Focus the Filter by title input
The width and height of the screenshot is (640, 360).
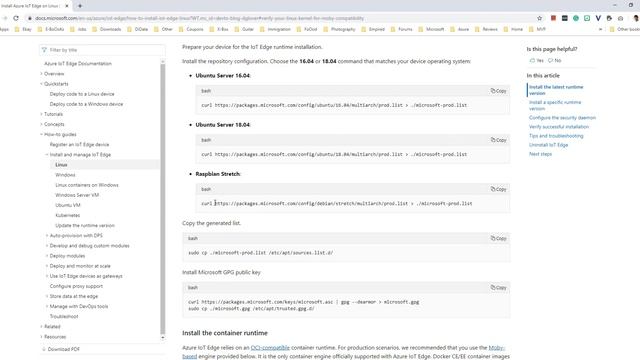tap(102, 50)
